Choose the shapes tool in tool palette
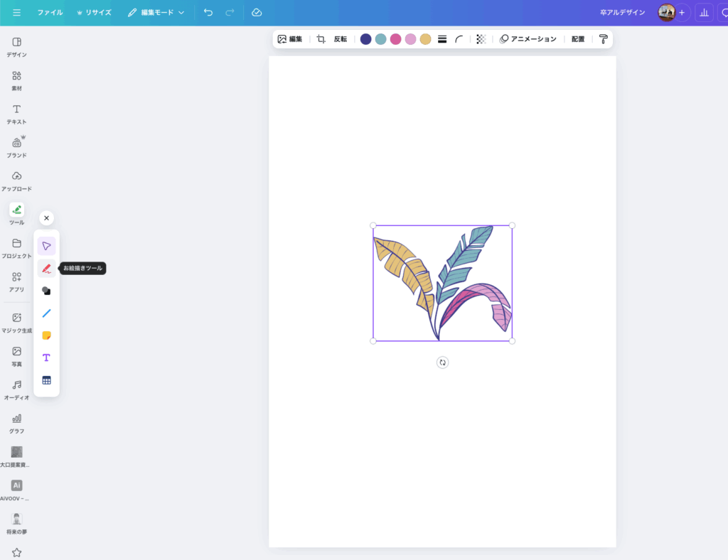Image resolution: width=728 pixels, height=560 pixels. [x=46, y=291]
